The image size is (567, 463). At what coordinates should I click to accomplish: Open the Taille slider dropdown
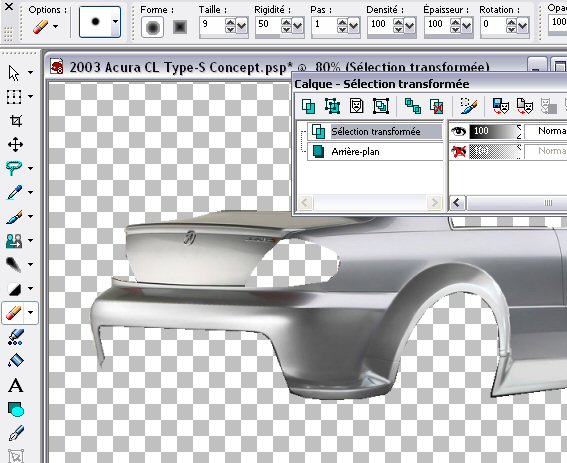point(242,26)
